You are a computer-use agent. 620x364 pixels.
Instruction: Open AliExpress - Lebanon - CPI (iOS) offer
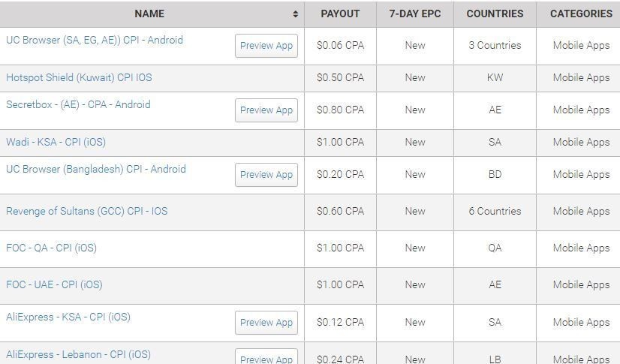click(x=78, y=354)
